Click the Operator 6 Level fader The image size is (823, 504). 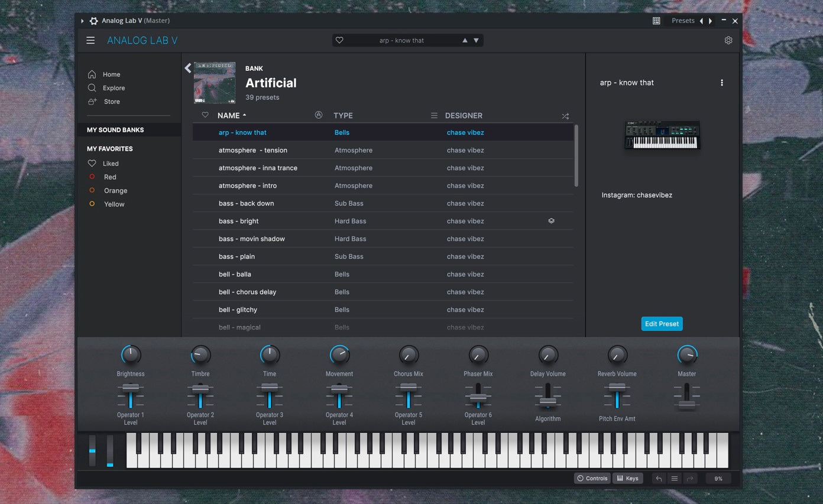(x=478, y=396)
